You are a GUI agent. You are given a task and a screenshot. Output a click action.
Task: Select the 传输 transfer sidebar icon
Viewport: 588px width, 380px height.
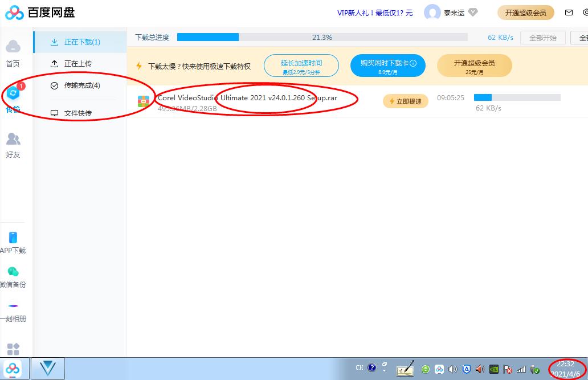tap(13, 93)
